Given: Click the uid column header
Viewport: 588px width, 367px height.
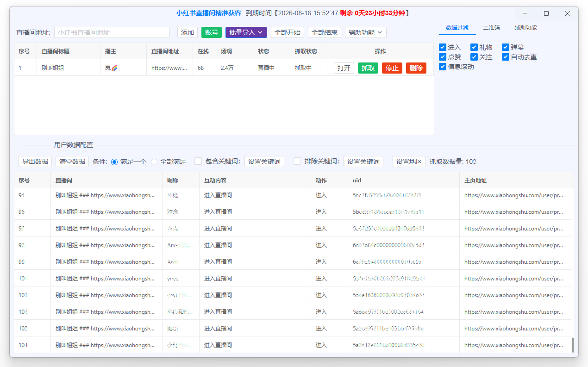Looking at the screenshot, I should pos(403,180).
